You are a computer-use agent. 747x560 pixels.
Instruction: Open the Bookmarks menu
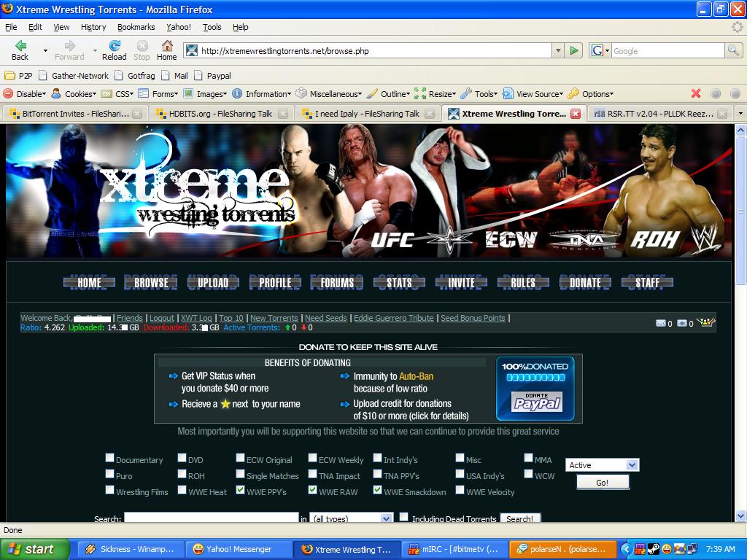coord(136,27)
